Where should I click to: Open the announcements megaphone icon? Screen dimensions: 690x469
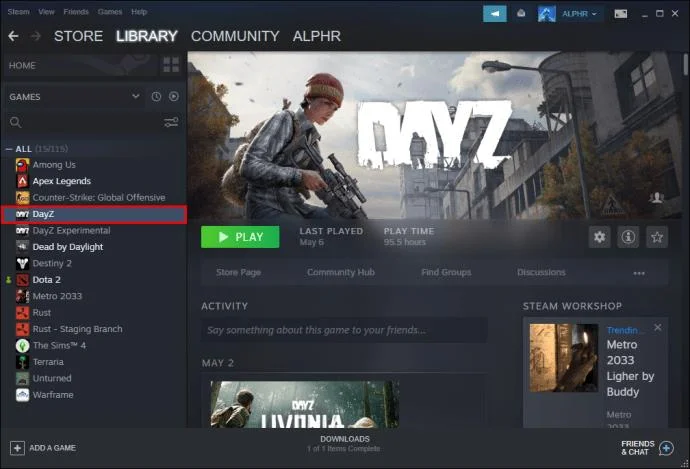click(495, 14)
